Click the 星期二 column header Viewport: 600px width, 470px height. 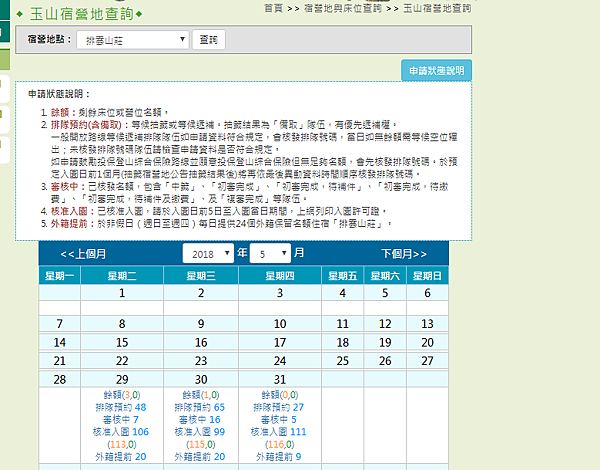pyautogui.click(x=122, y=276)
